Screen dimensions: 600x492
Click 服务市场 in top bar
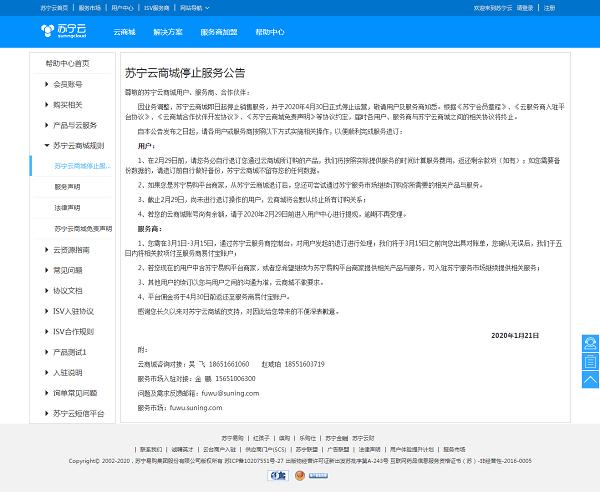[90, 8]
